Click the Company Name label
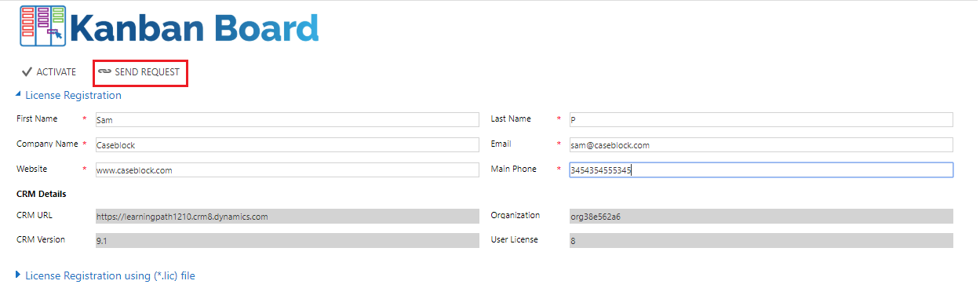Image resolution: width=980 pixels, height=288 pixels. 47,144
